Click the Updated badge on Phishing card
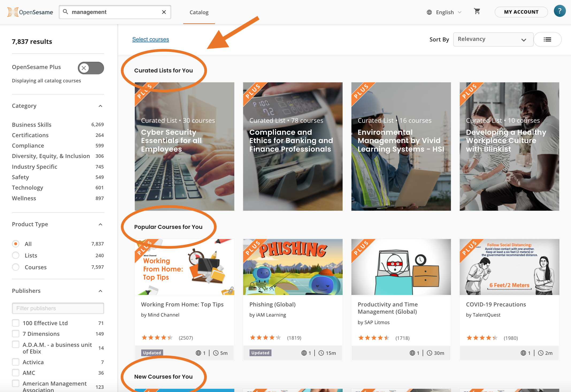 click(x=260, y=353)
